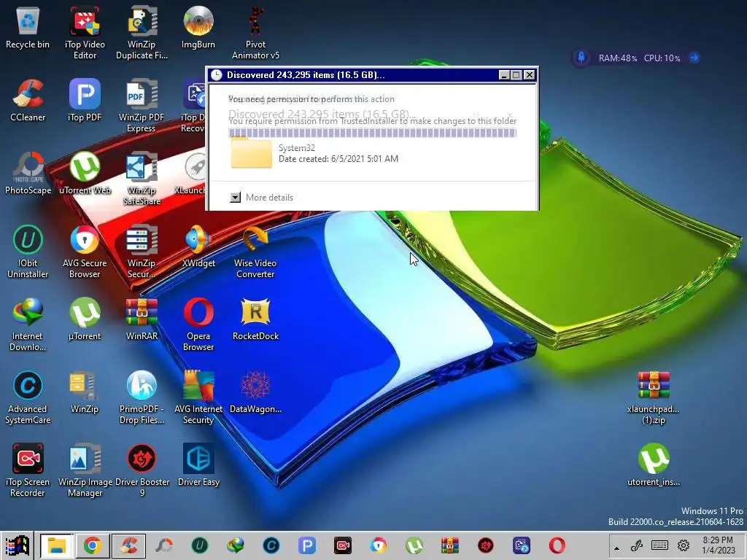Click the System32 folder thumbnail in dialog

tap(251, 152)
